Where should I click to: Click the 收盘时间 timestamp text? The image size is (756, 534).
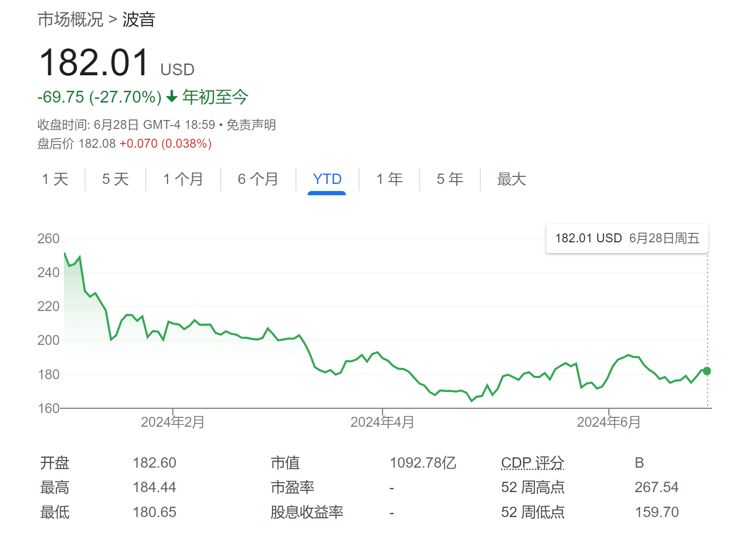(x=127, y=125)
